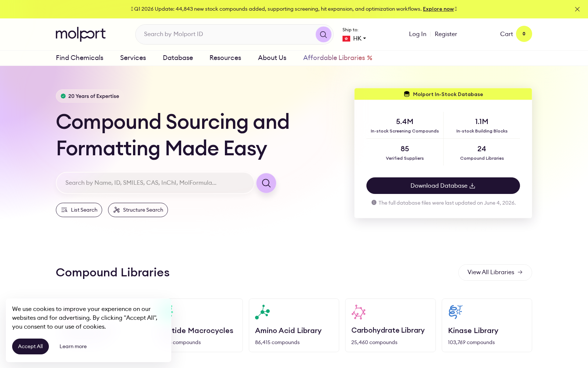Click the 86,415 compounds count
Screen dimensions: 588x368
(277, 343)
